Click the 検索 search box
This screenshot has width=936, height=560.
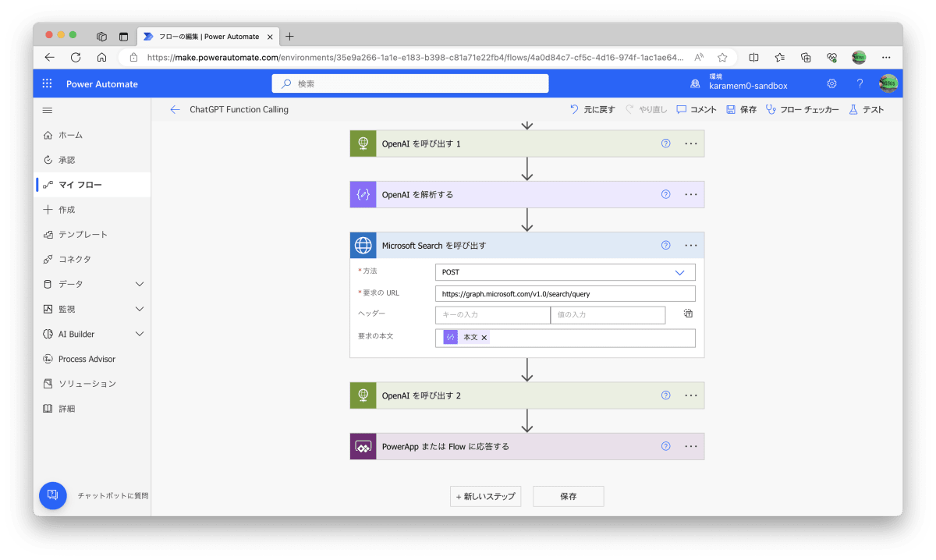pyautogui.click(x=410, y=83)
